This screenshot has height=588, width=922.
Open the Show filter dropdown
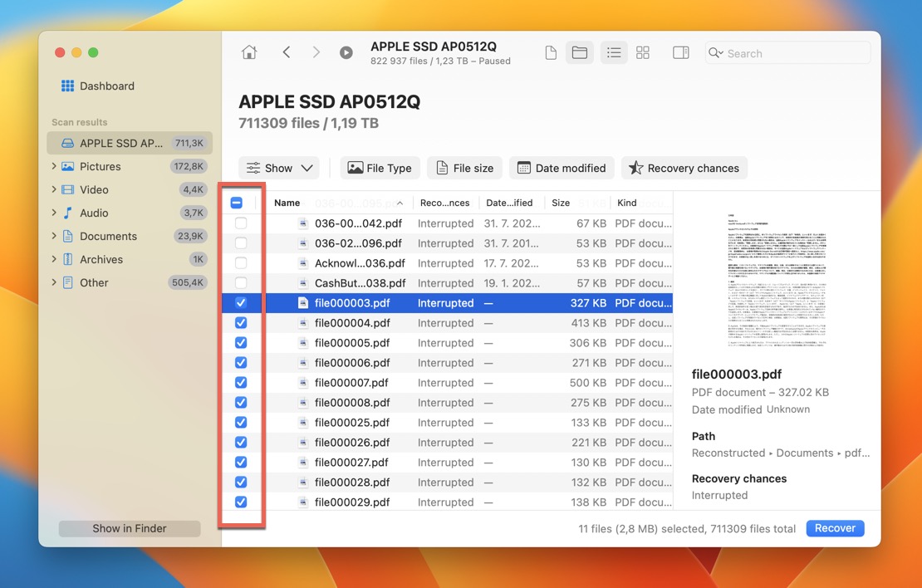(279, 168)
